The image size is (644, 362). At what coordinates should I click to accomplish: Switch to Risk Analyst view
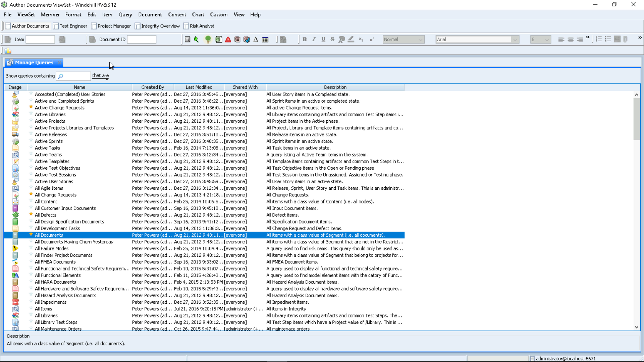(x=199, y=26)
